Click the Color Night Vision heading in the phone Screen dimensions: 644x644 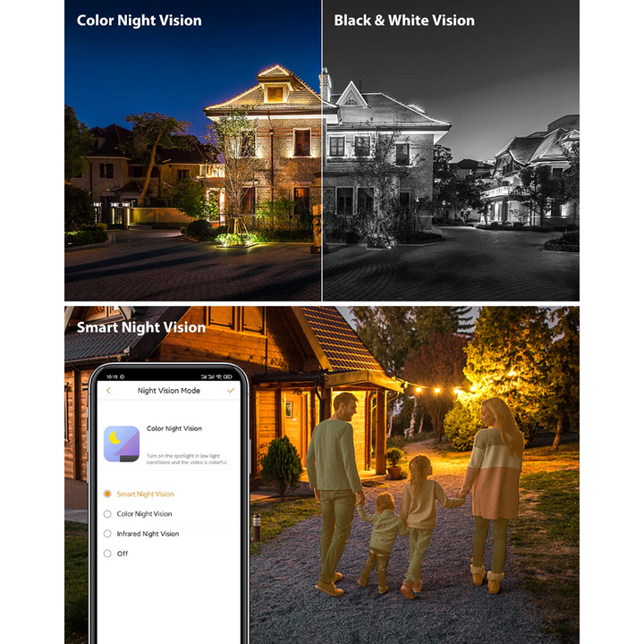pos(174,428)
